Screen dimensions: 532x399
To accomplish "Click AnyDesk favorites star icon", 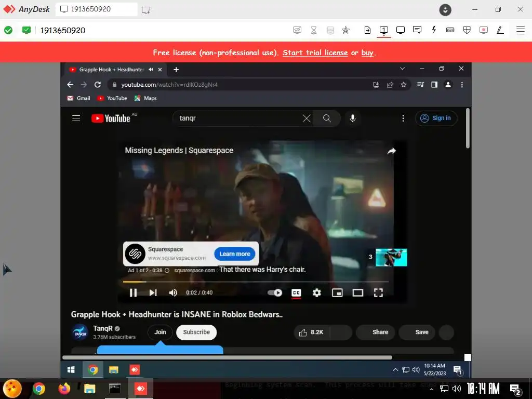I will [x=345, y=30].
